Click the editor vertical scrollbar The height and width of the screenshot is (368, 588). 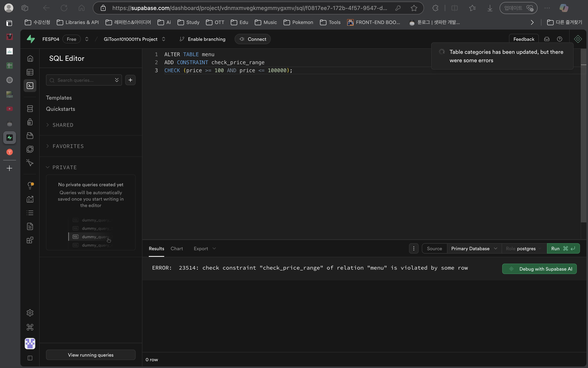pos(583,135)
